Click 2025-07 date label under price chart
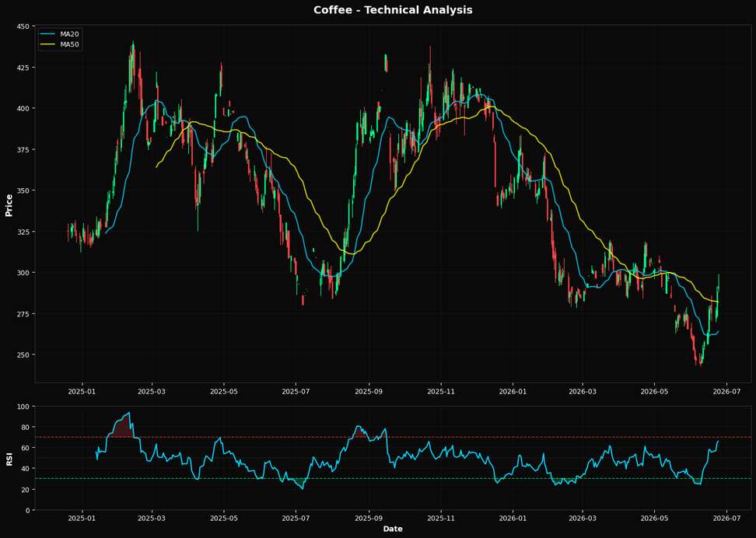 click(x=296, y=391)
